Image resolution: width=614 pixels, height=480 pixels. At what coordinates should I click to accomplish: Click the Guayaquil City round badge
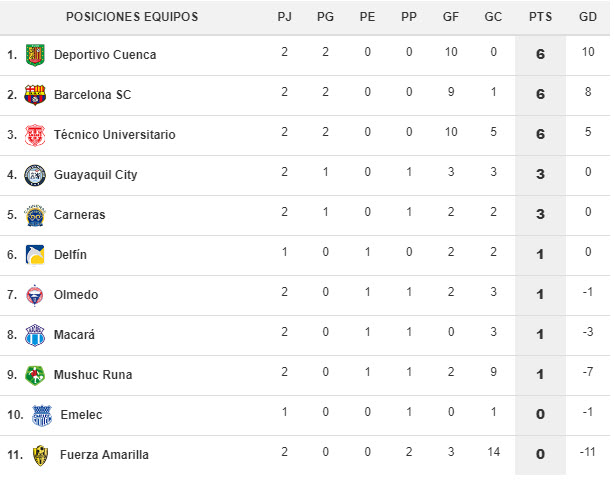click(x=35, y=175)
